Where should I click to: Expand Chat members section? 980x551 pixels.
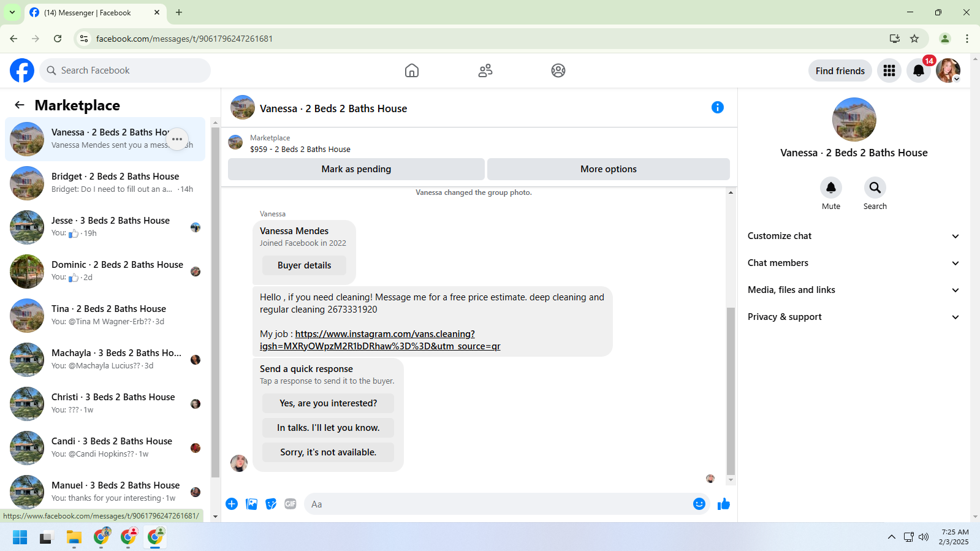click(854, 263)
